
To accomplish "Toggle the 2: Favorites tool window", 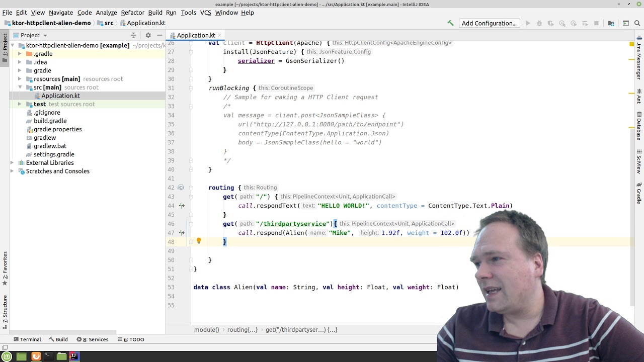I will (x=5, y=269).
